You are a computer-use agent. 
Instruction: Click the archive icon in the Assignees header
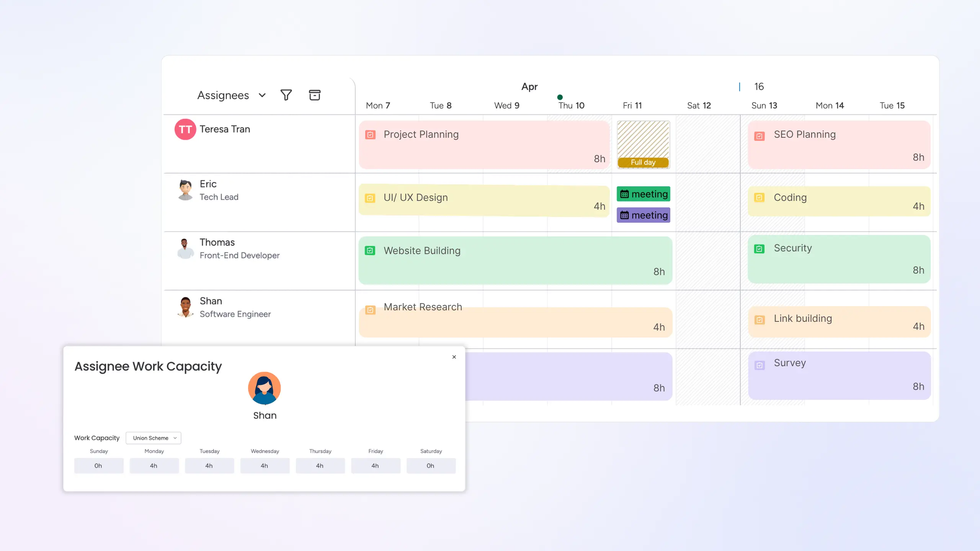coord(315,95)
